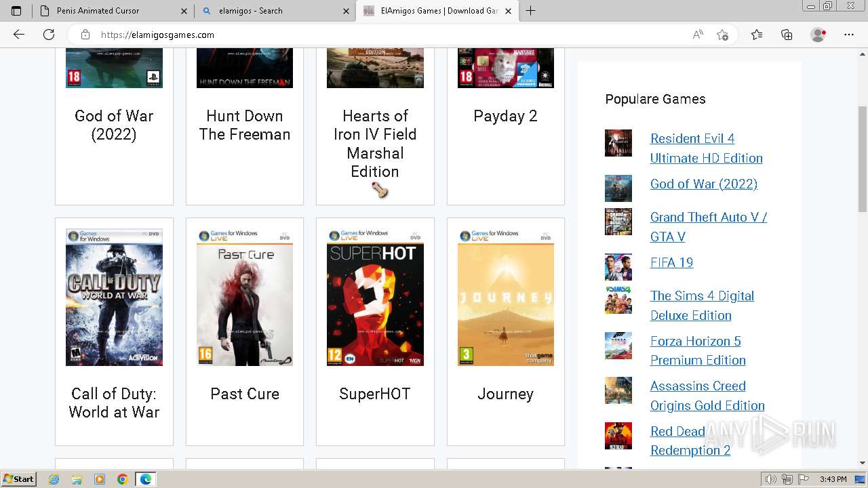Open the Call of Duty: World at War title
The width and height of the screenshot is (868, 488).
tap(114, 403)
